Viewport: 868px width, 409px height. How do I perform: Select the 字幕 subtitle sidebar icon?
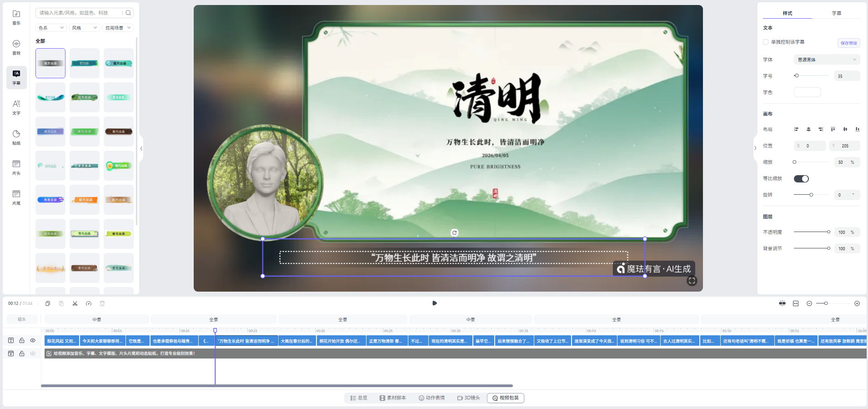[x=16, y=77]
